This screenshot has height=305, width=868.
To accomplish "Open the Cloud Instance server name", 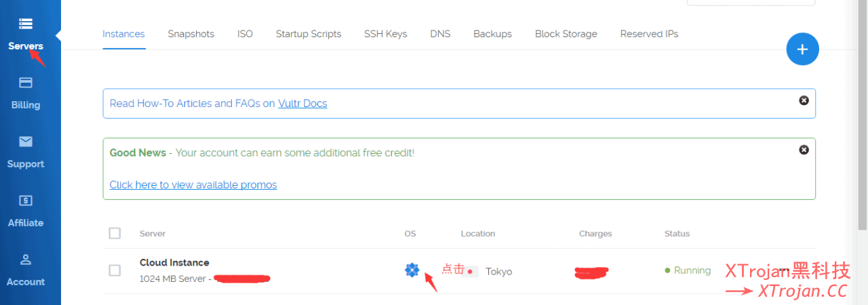I will pos(174,263).
